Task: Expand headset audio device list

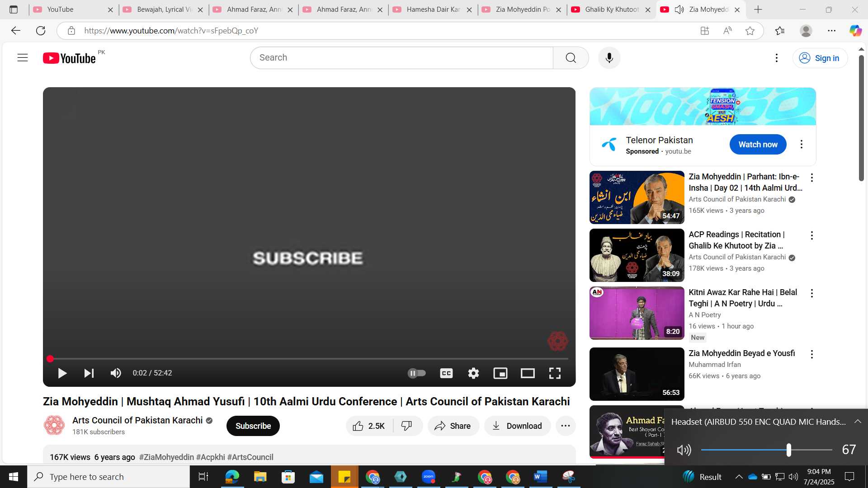Action: tap(858, 422)
